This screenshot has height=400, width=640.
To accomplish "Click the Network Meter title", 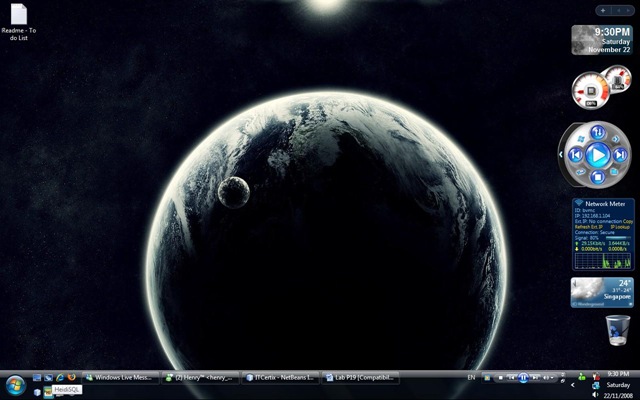I will [x=605, y=204].
